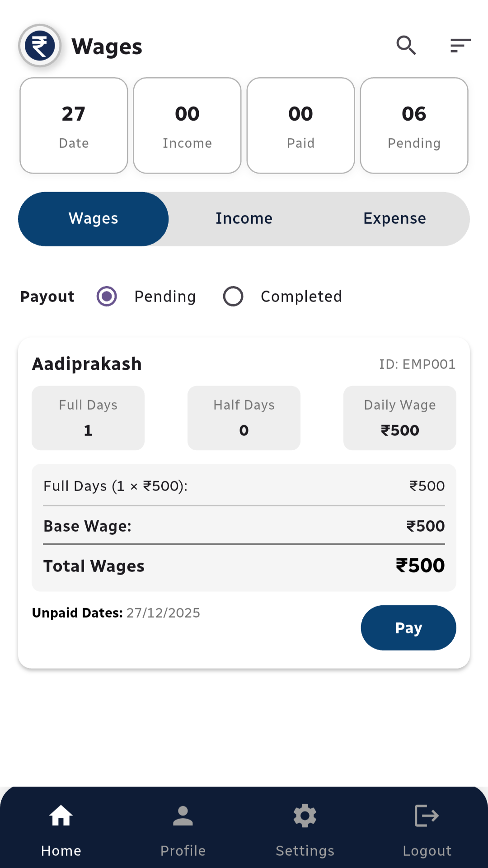Open Profile person icon
Screen dimensions: 488x868
point(183,816)
